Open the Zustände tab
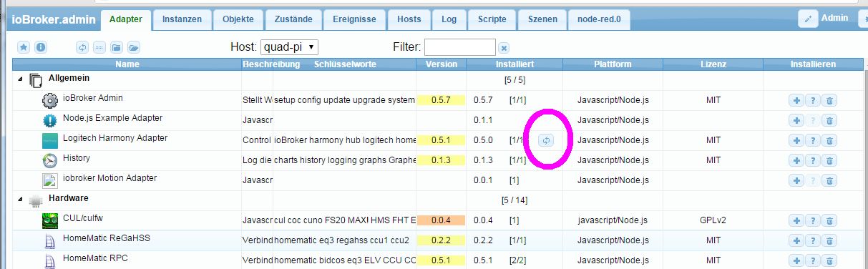The image size is (868, 269). click(x=293, y=20)
